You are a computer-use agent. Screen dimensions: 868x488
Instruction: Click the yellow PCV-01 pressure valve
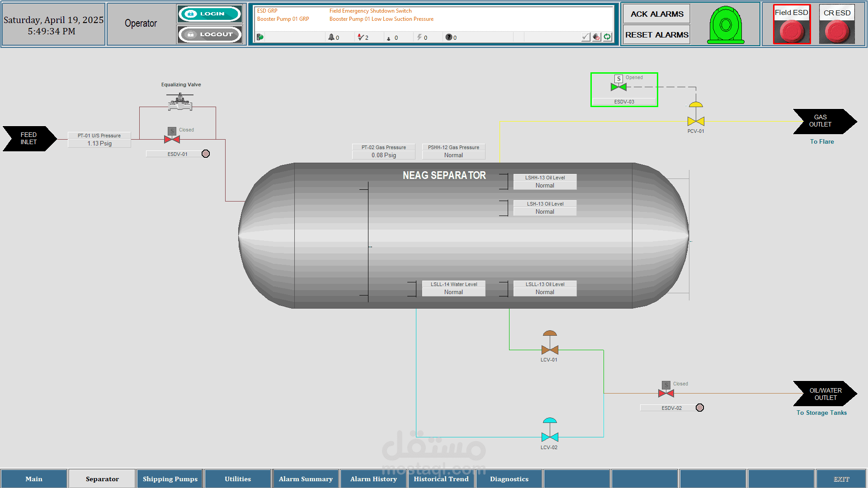click(696, 120)
